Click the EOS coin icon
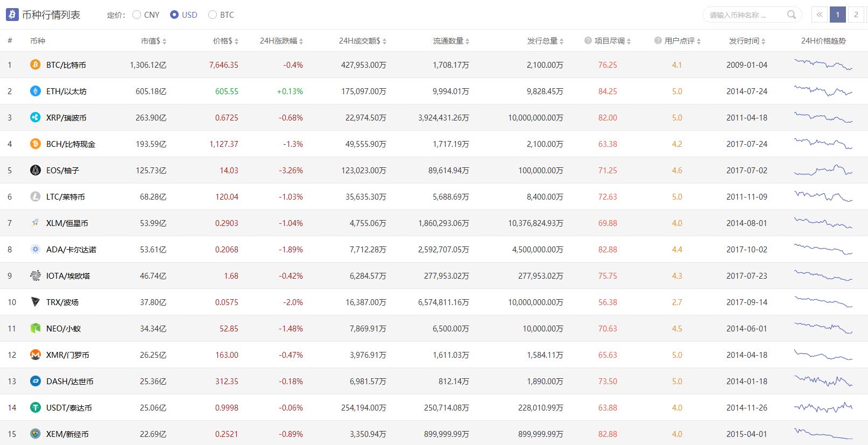Screen dimensions: 868x445 pyautogui.click(x=36, y=170)
